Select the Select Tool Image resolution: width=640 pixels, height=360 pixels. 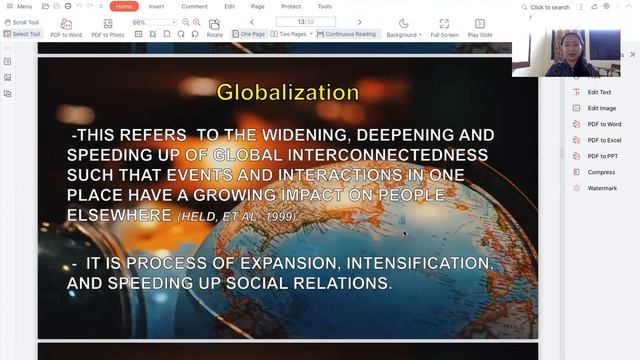[x=22, y=34]
